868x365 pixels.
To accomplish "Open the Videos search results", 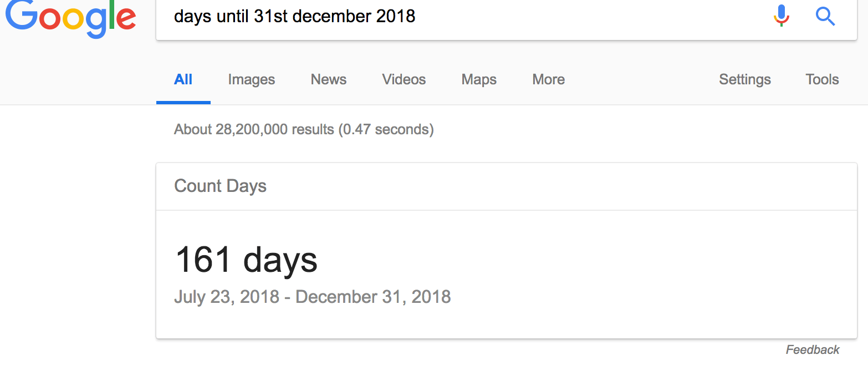I will click(403, 79).
